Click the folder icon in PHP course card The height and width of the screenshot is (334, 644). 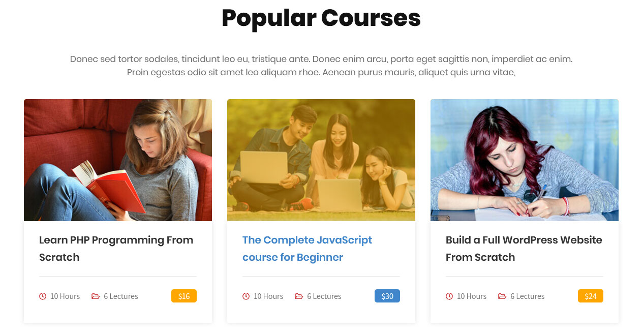tap(96, 296)
